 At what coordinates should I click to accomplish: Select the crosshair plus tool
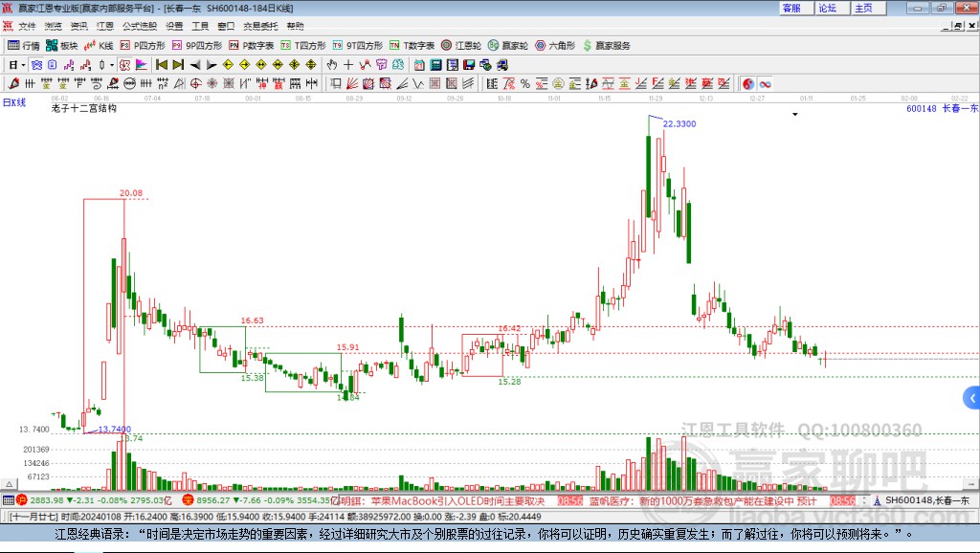pyautogui.click(x=348, y=64)
